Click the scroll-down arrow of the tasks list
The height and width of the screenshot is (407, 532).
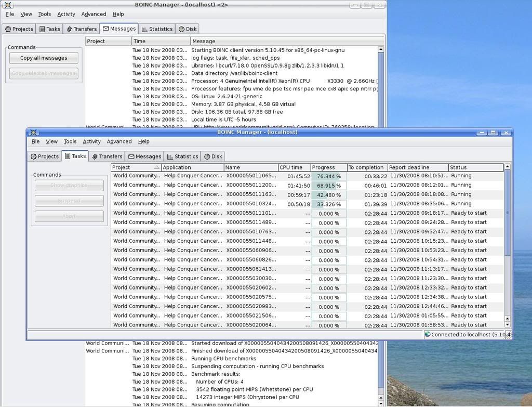pos(508,324)
